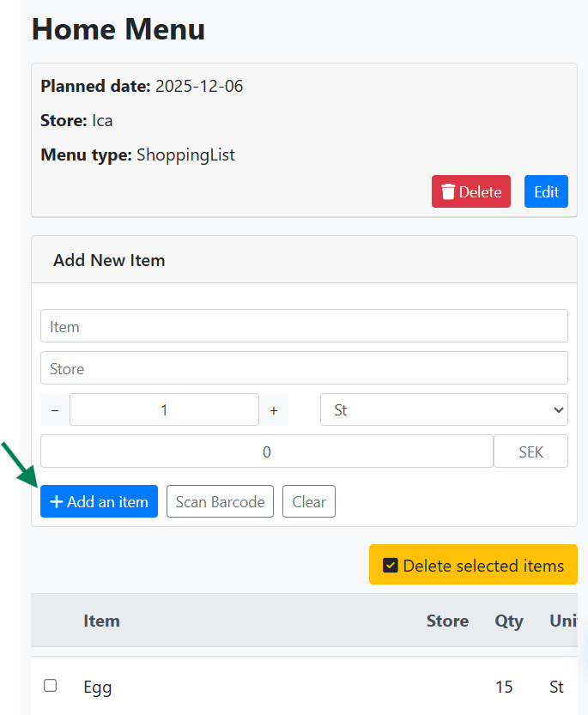Delete selected items with the yellow button

(473, 564)
